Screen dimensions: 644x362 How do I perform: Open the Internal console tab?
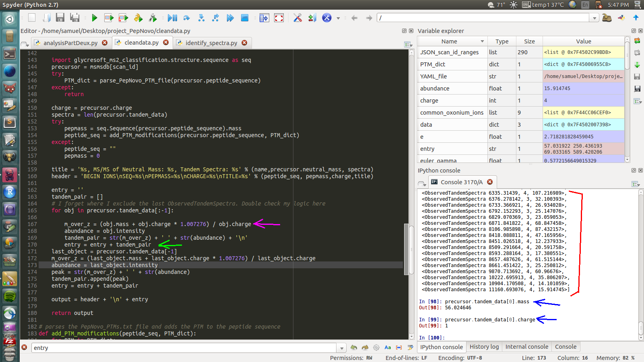pos(526,347)
